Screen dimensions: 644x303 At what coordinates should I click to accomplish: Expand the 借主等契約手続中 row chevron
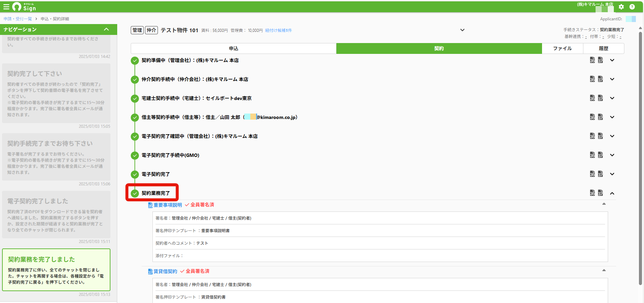tap(612, 117)
